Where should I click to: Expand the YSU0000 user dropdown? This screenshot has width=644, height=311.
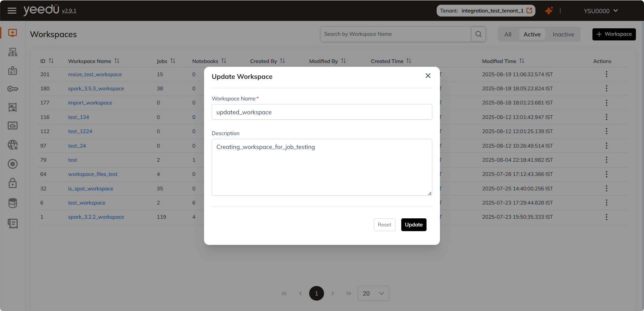click(601, 11)
